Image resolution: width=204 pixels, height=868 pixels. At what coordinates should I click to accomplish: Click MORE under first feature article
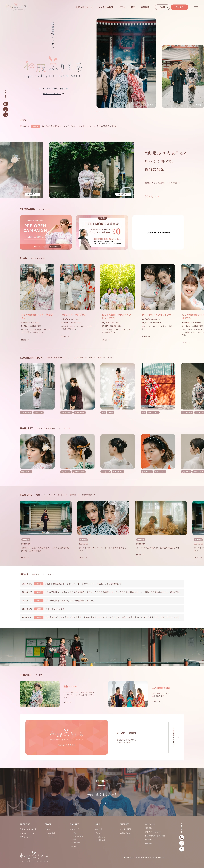(25, 558)
